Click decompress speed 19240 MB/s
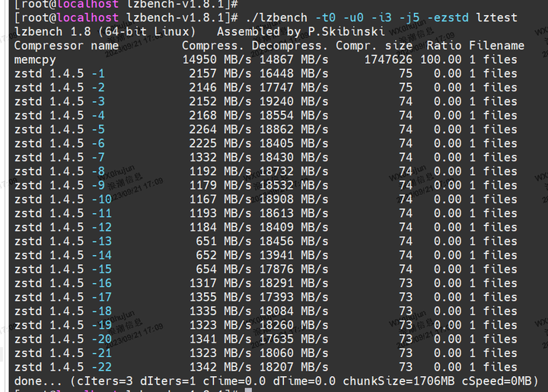Screen dimensions: 548x392 pyautogui.click(x=294, y=102)
